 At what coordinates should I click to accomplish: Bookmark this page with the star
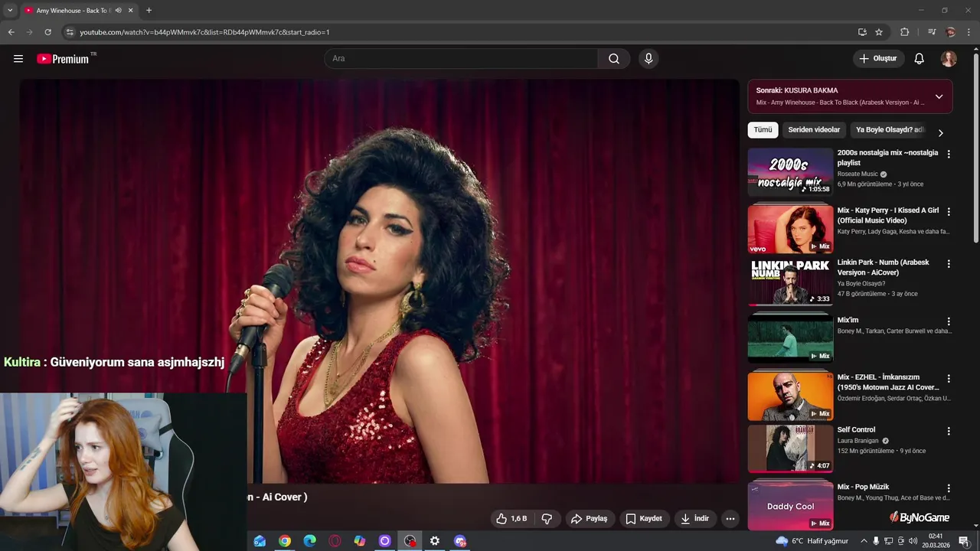tap(879, 32)
